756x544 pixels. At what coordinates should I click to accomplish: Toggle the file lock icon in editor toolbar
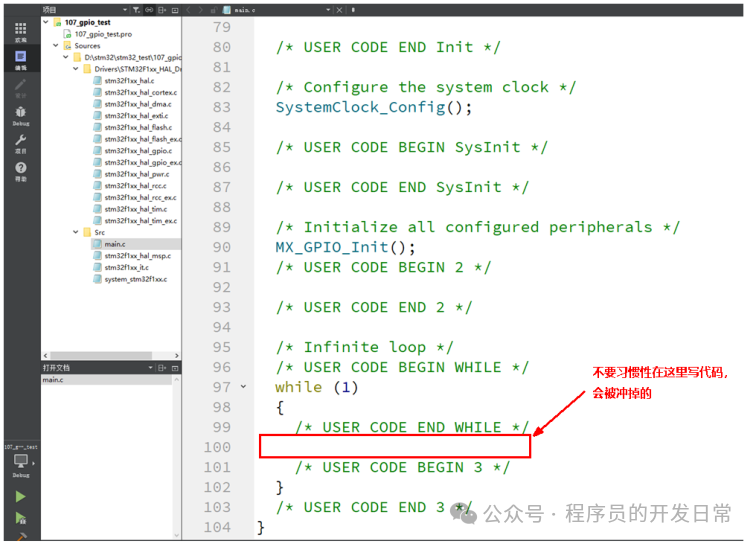click(213, 10)
